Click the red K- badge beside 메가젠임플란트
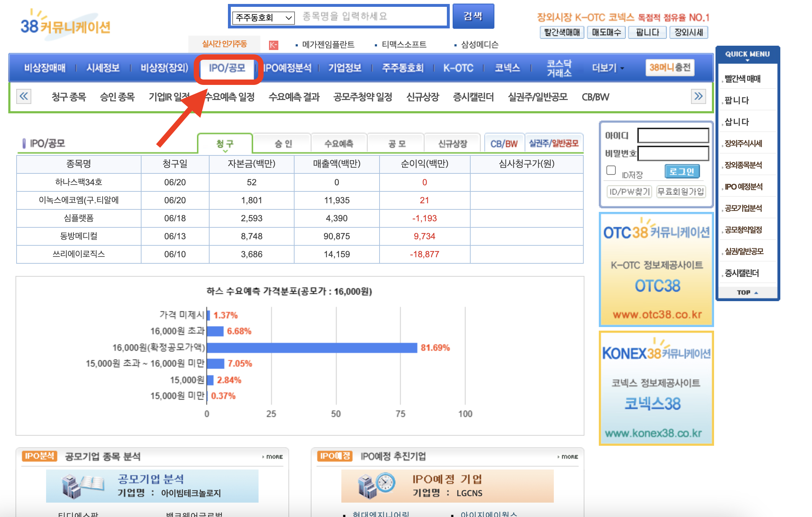This screenshot has height=517, width=812. tap(274, 45)
